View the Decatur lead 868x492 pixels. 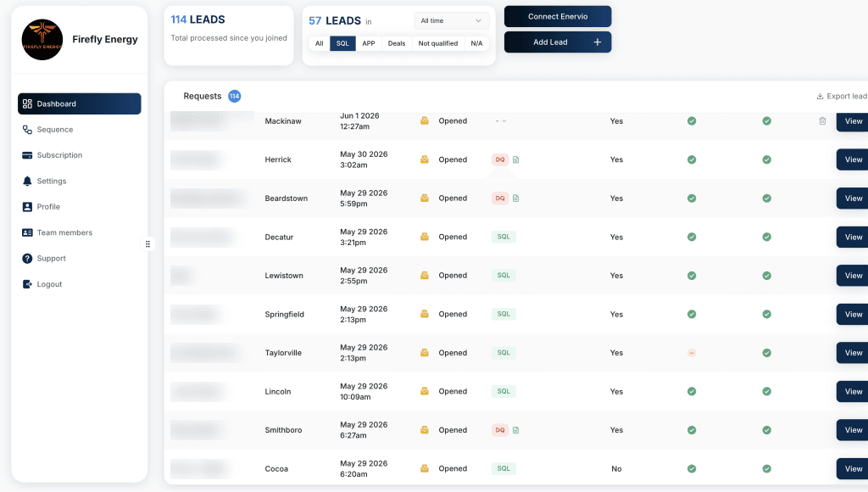point(853,238)
